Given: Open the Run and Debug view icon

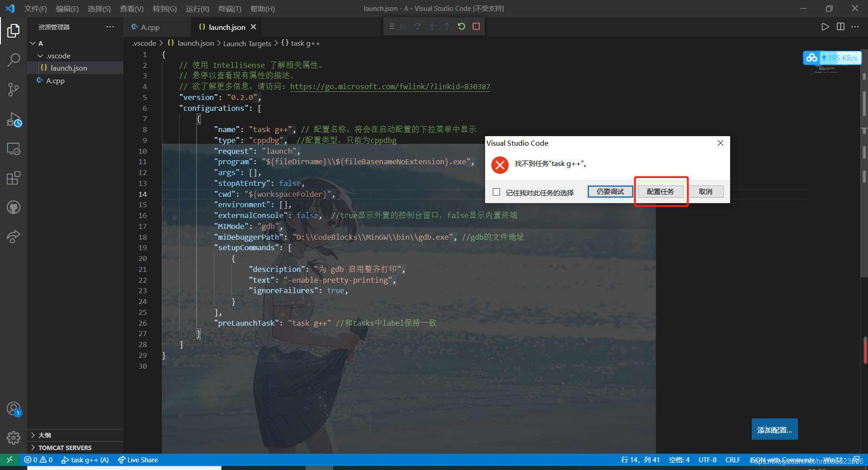Looking at the screenshot, I should 14,119.
